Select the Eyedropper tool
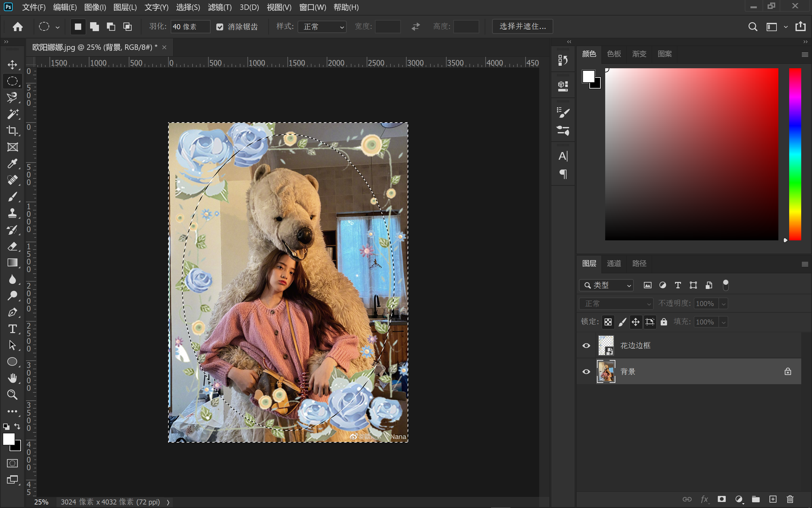The width and height of the screenshot is (812, 508). [12, 164]
